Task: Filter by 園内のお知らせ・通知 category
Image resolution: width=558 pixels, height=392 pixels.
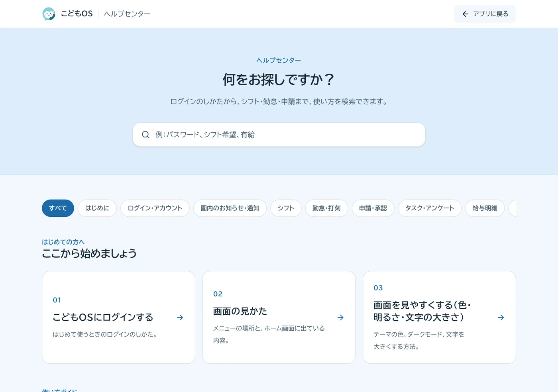Action: coord(230,208)
